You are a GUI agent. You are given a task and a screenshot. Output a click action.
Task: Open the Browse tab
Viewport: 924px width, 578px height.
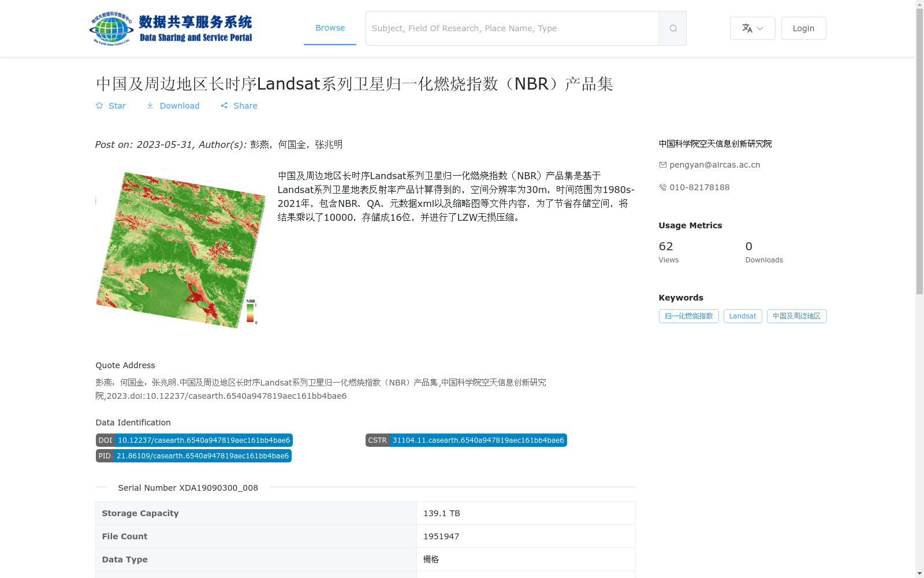coord(330,28)
